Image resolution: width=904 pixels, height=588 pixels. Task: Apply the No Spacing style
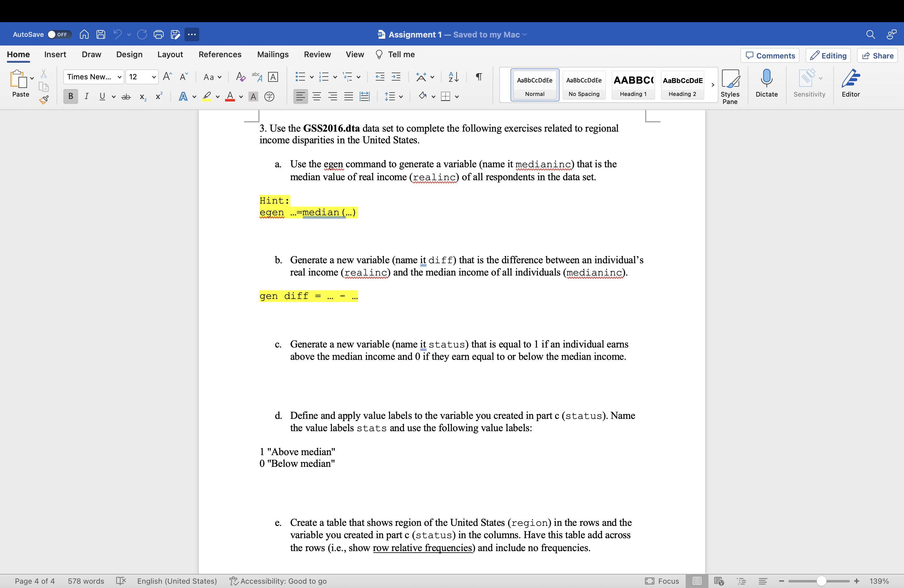coord(584,85)
